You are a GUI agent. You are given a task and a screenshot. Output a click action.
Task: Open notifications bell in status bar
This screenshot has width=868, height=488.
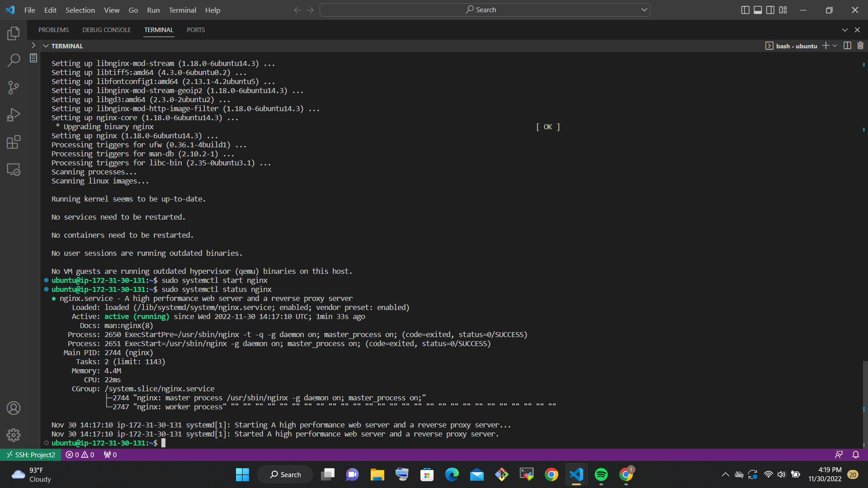(856, 455)
